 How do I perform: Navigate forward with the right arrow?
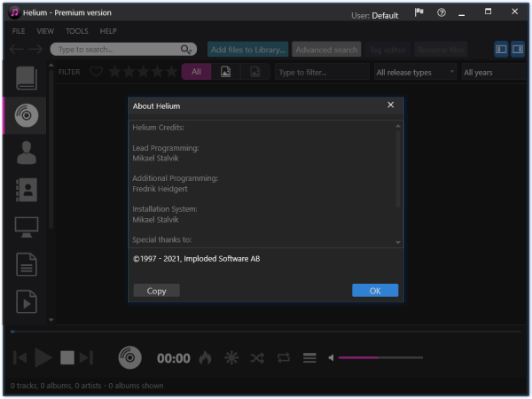point(35,49)
